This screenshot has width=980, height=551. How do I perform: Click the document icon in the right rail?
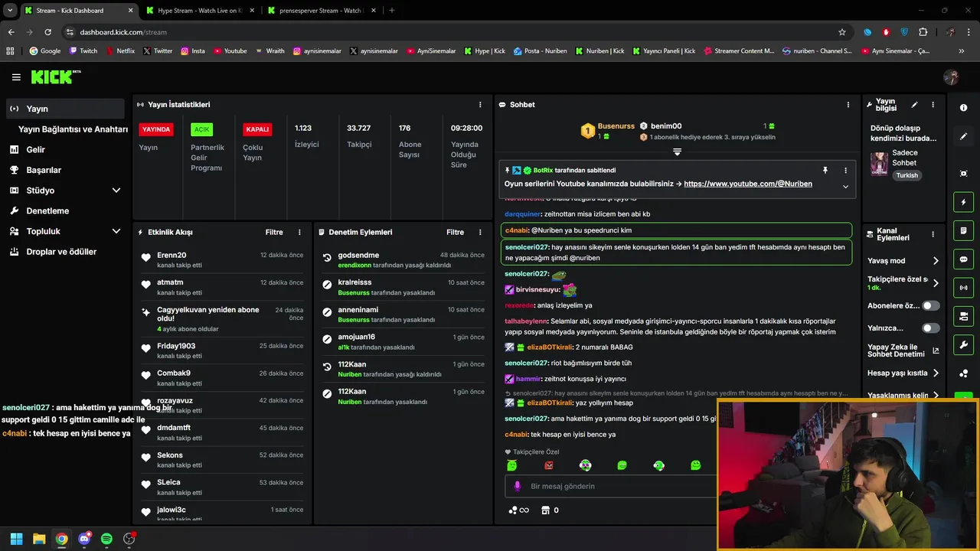(963, 230)
